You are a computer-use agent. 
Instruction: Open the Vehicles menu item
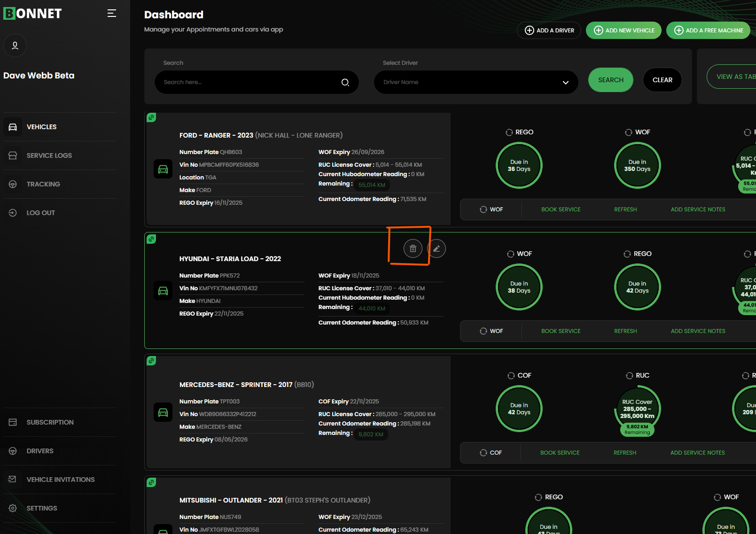(41, 127)
